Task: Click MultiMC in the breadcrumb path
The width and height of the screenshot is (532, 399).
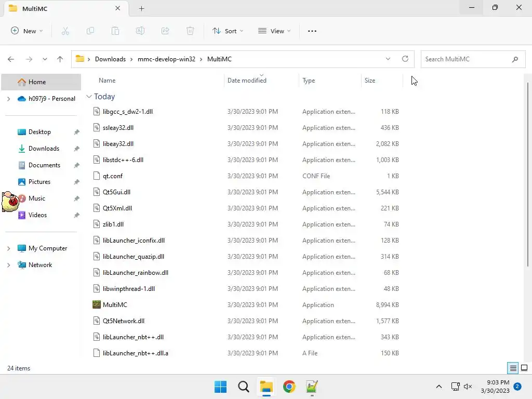Action: (x=219, y=59)
